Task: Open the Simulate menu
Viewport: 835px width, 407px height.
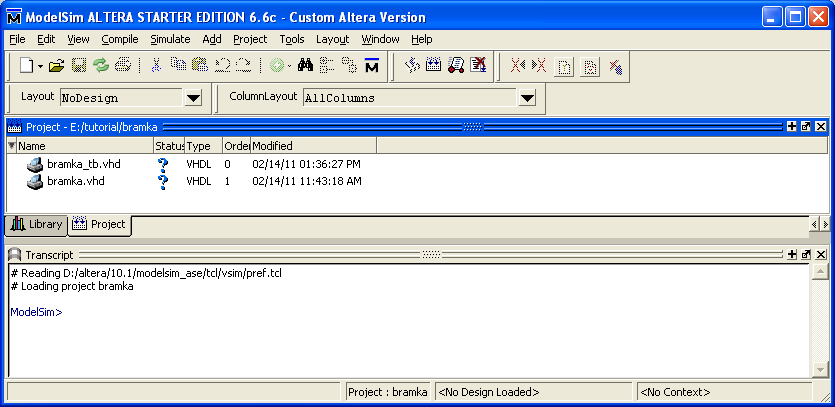Action: pyautogui.click(x=170, y=39)
